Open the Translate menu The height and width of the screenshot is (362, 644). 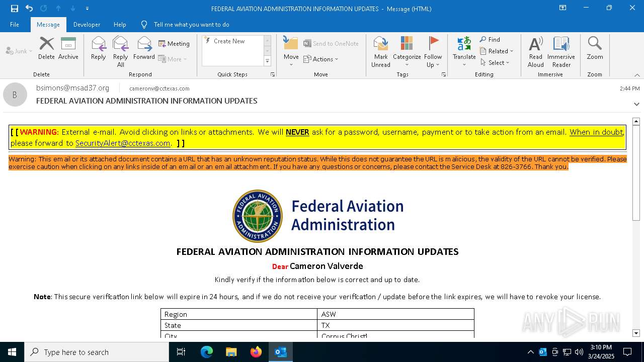pyautogui.click(x=464, y=52)
